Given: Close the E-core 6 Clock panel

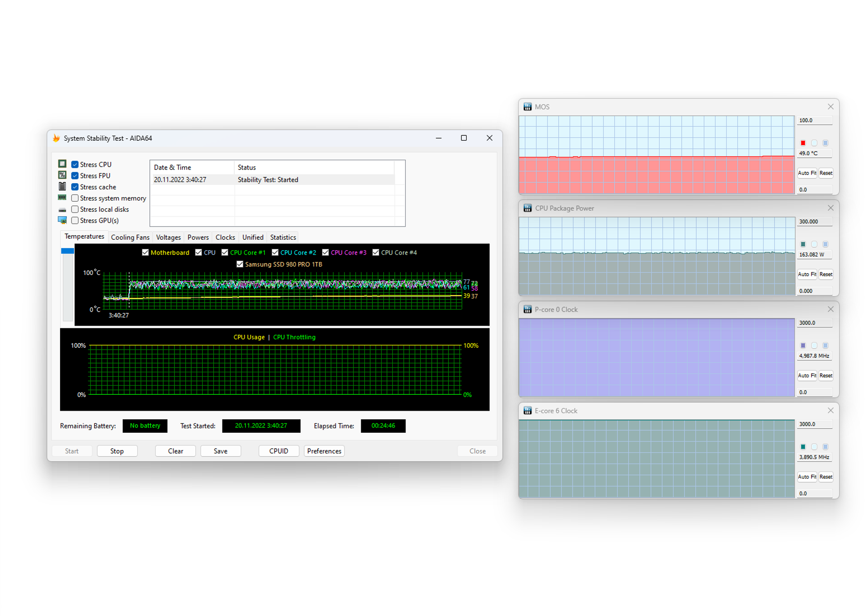Looking at the screenshot, I should tap(830, 411).
